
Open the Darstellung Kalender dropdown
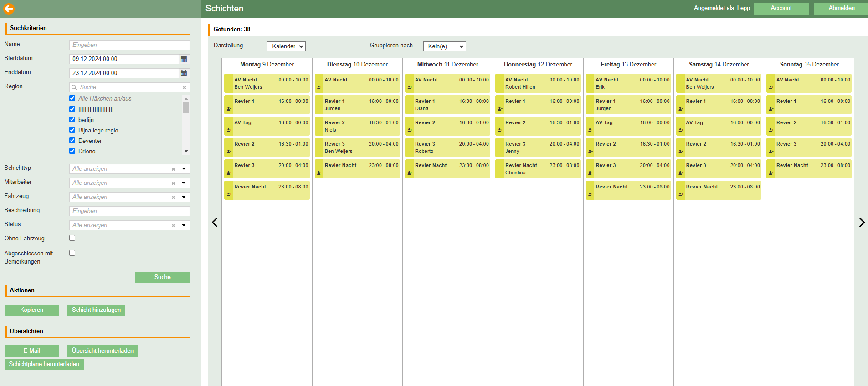point(286,46)
